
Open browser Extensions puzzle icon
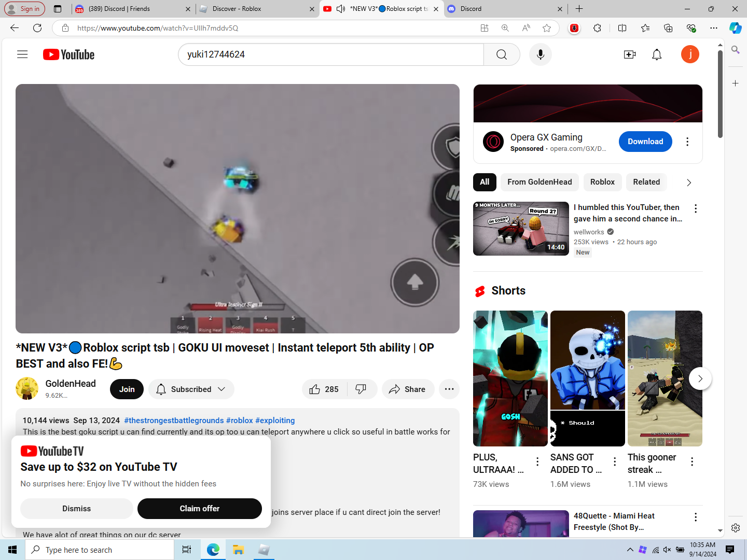598,28
